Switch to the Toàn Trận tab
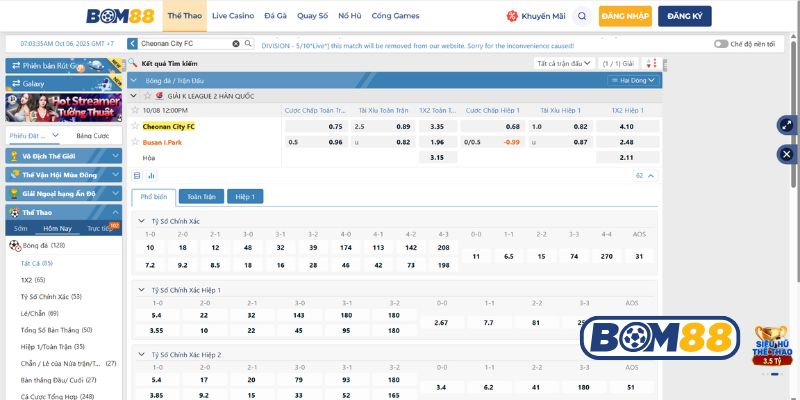The image size is (800, 400). (202, 196)
